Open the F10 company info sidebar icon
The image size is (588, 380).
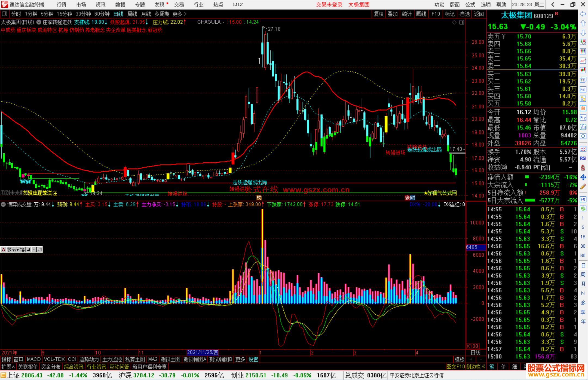583,89
